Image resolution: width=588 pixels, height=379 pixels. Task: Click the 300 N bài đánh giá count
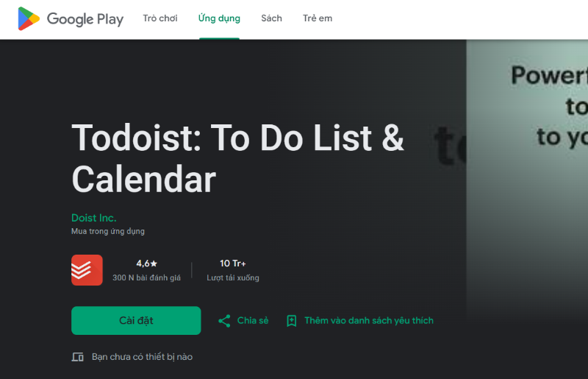point(146,277)
